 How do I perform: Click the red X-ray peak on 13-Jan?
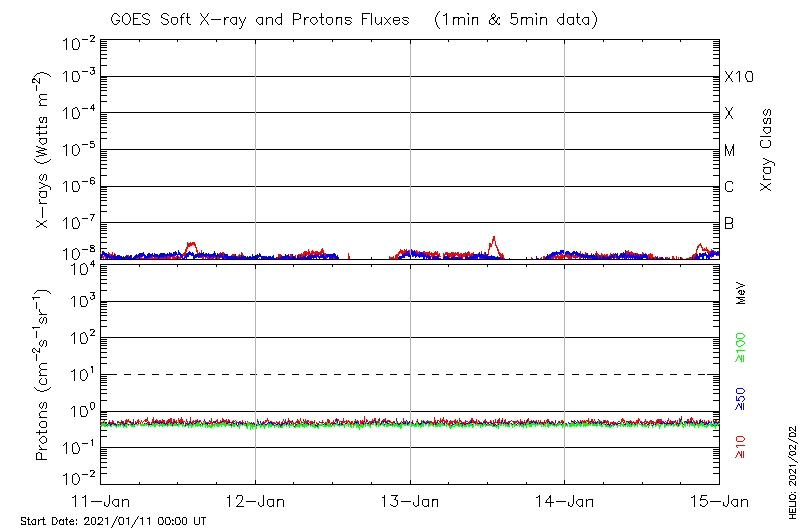pos(493,241)
